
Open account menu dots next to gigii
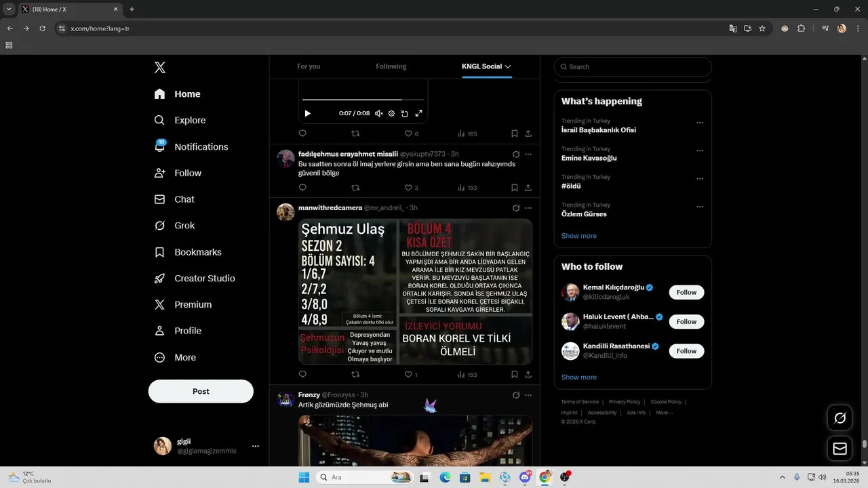[x=256, y=446]
